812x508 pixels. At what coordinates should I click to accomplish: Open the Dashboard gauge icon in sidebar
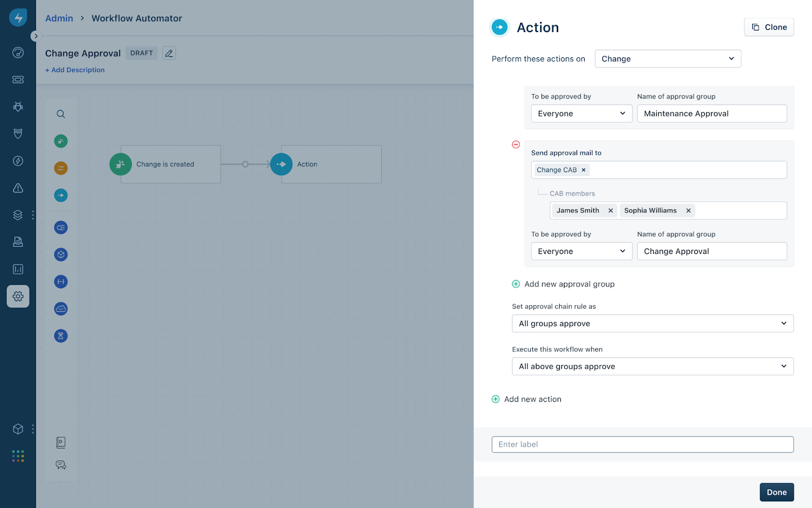tap(18, 52)
